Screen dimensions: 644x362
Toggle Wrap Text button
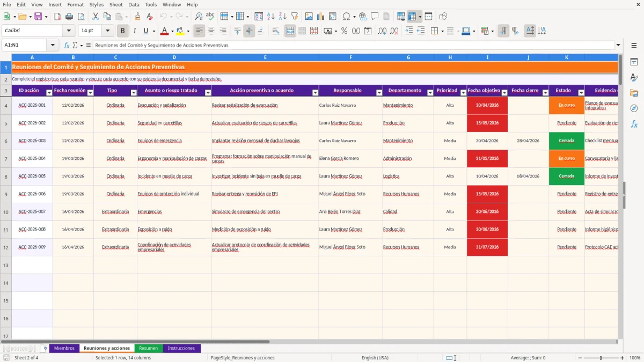[x=276, y=31]
